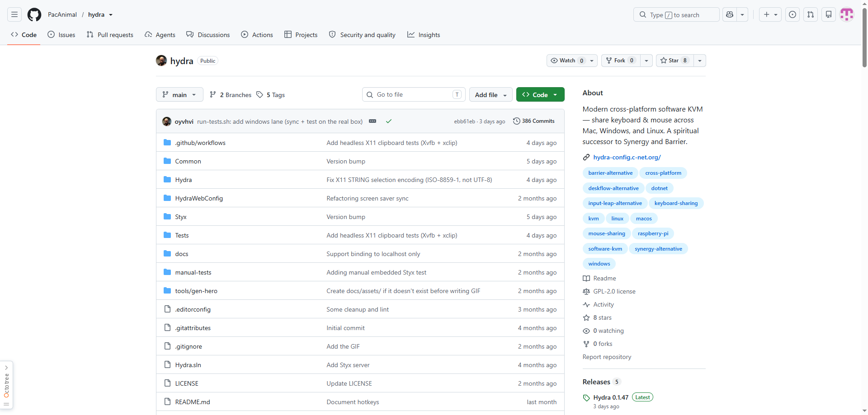Open the pull requests icon in header
The width and height of the screenshot is (868, 415).
coord(811,14)
